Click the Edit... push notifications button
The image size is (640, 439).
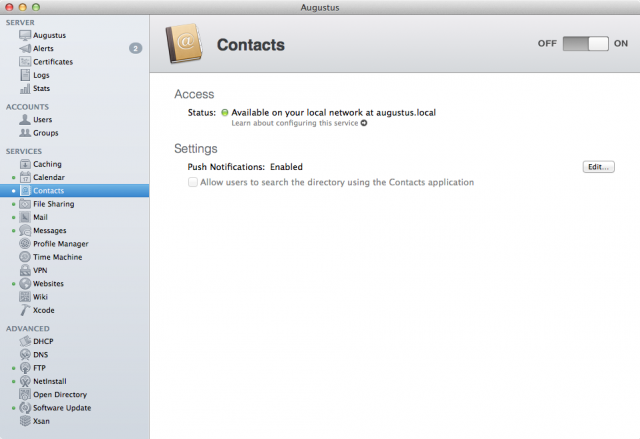click(x=598, y=167)
